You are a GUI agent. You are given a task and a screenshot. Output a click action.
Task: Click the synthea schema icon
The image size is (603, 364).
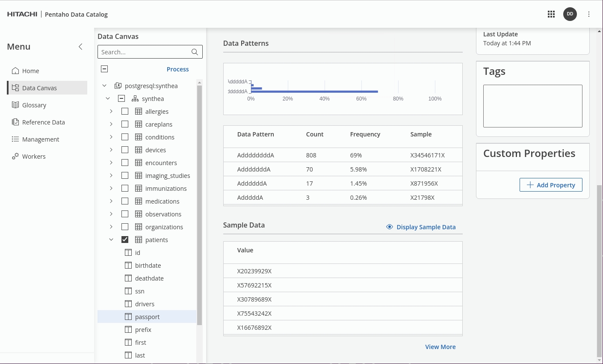(x=135, y=99)
